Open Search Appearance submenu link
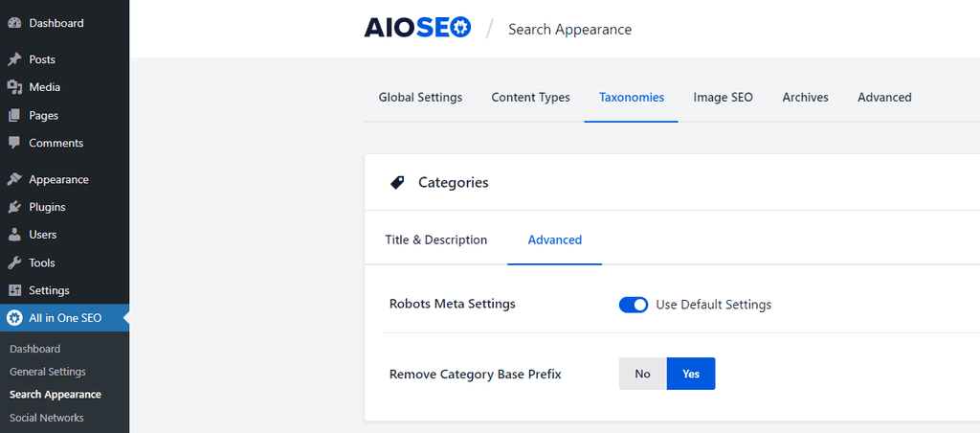Screen dimensions: 980x433 pos(55,395)
